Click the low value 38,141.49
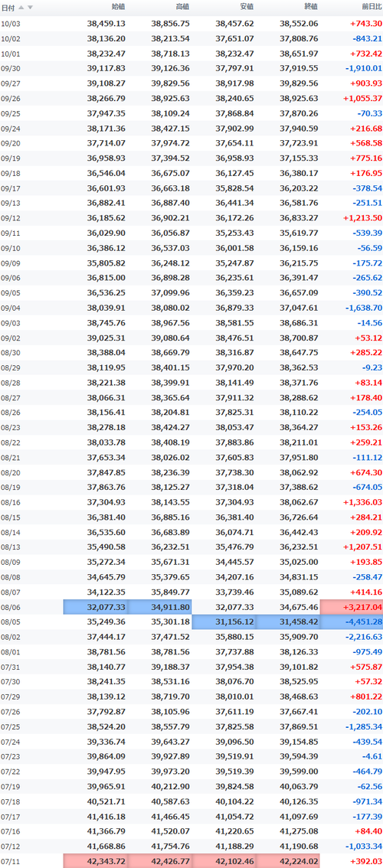383x868 pixels. (235, 383)
